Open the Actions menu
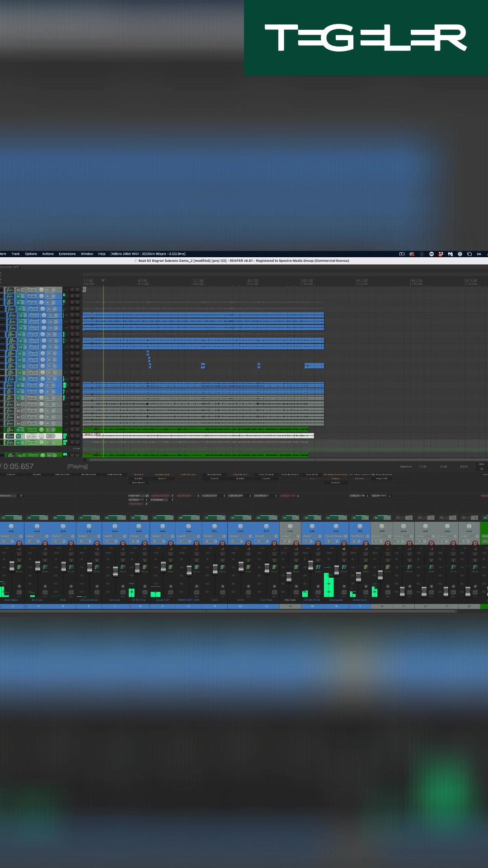 tap(48, 254)
